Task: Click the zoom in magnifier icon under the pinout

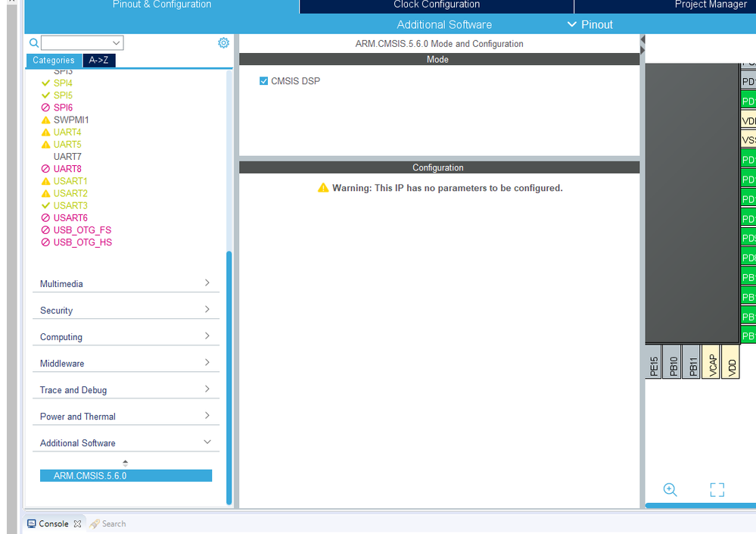Action: (670, 489)
